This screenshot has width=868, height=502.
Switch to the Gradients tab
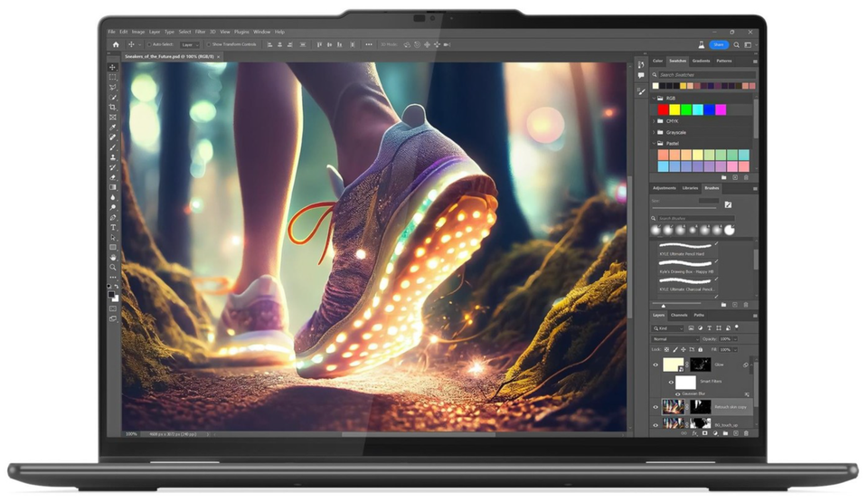click(x=701, y=61)
